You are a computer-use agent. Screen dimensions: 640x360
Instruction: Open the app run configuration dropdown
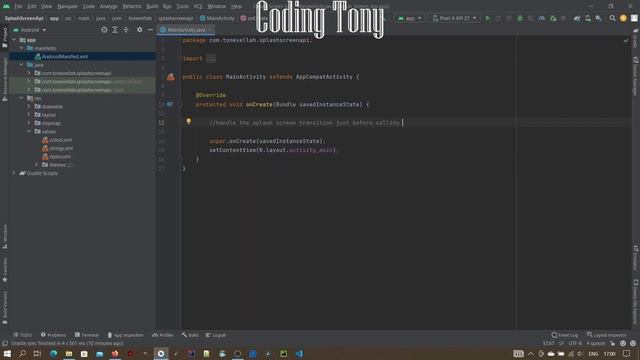(409, 18)
